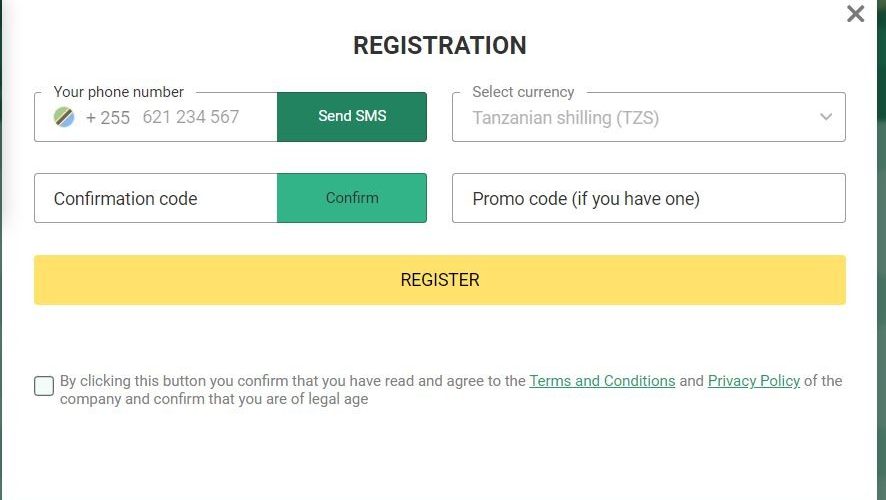Screen dimensions: 886x500
Task: Close the registration dialog with the X
Action: click(855, 14)
